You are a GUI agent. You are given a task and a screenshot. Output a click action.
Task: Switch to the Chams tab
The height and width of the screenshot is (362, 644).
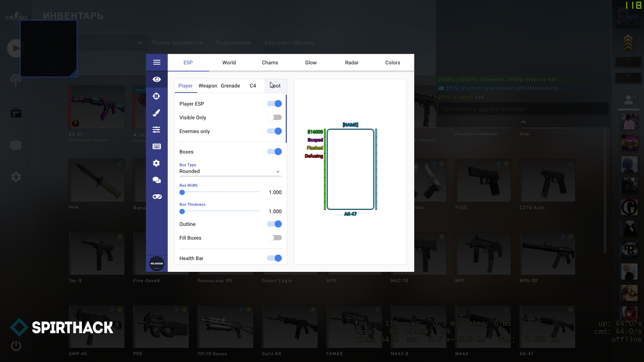pos(270,63)
